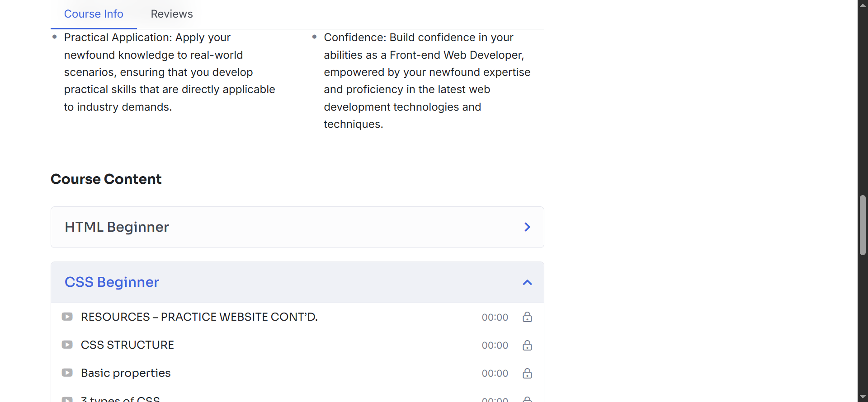
Task: Open the CSS STRUCTURE lesson
Action: pyautogui.click(x=127, y=345)
